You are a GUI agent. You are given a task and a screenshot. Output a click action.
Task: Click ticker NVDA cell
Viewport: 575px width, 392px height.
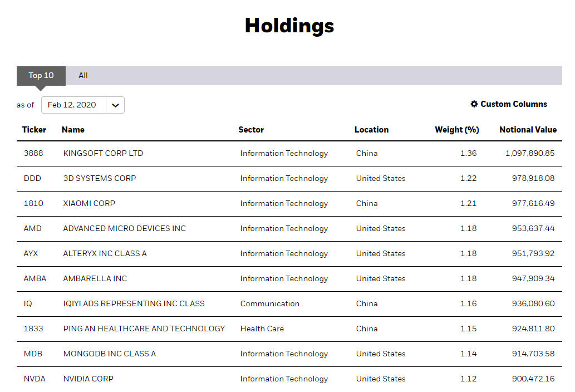coord(35,379)
